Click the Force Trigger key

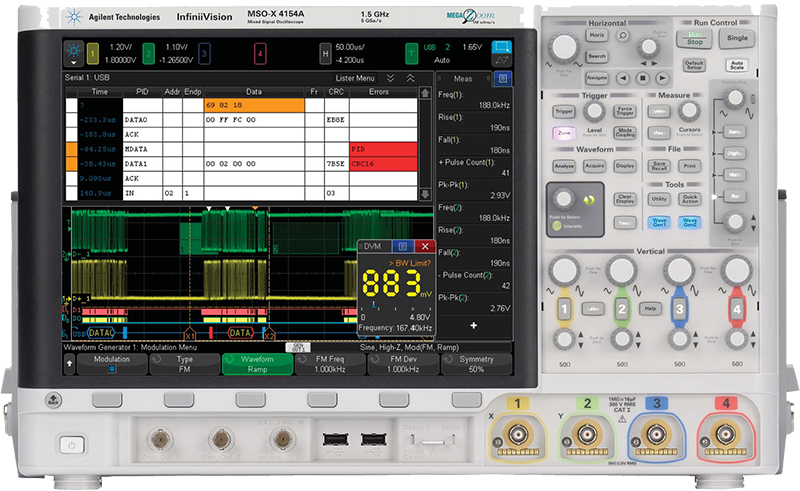pyautogui.click(x=625, y=111)
